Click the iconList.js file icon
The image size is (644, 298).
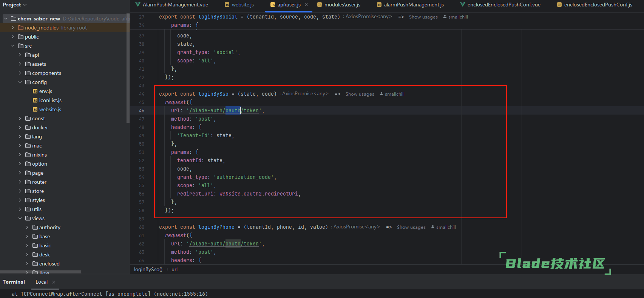point(35,100)
